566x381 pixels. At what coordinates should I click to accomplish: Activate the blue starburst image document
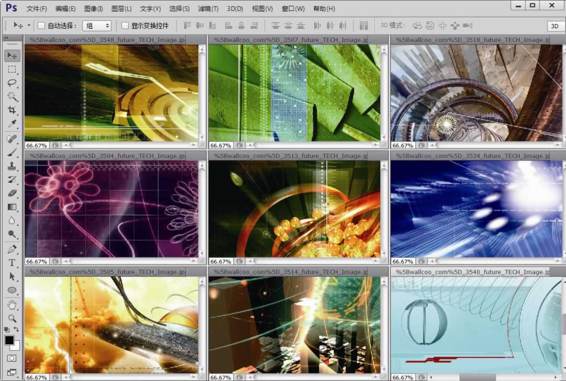(476, 208)
